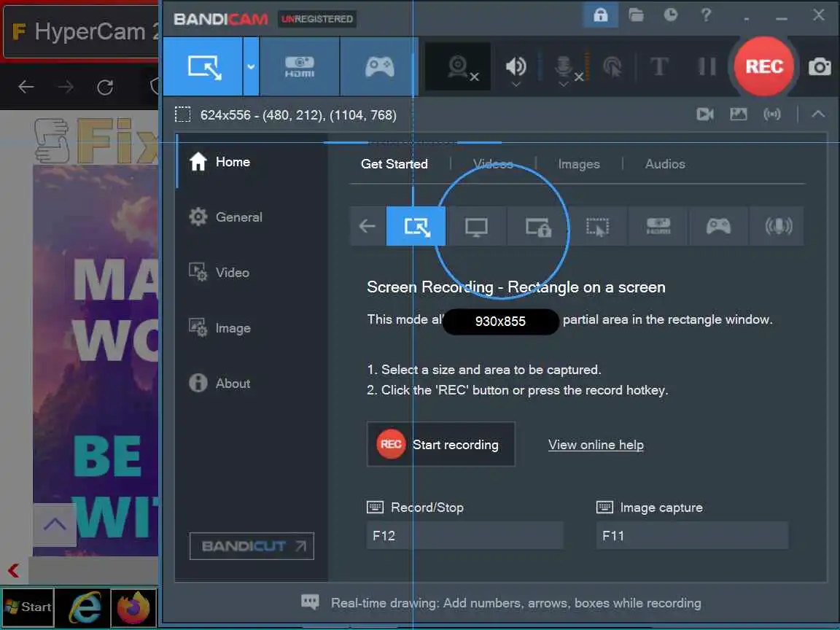Select HDMI device mode in Get Started row
Image resolution: width=840 pixels, height=630 pixels.
658,226
